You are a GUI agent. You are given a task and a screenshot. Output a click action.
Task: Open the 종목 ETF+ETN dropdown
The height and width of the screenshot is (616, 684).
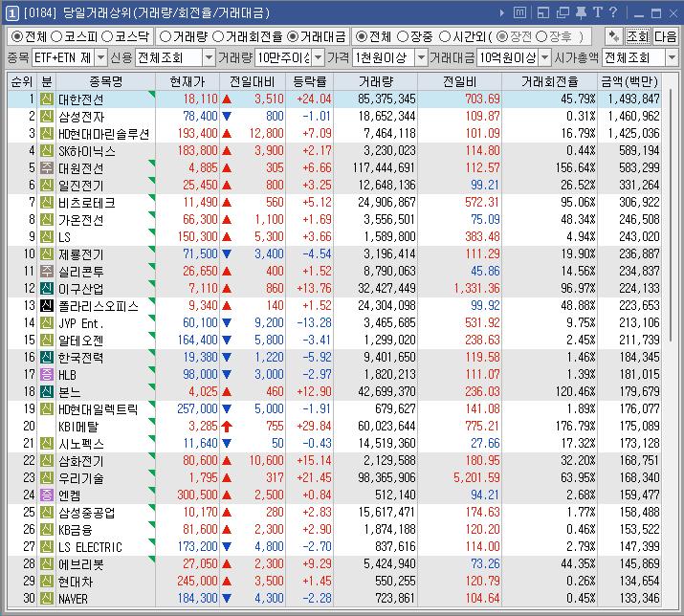tap(100, 57)
